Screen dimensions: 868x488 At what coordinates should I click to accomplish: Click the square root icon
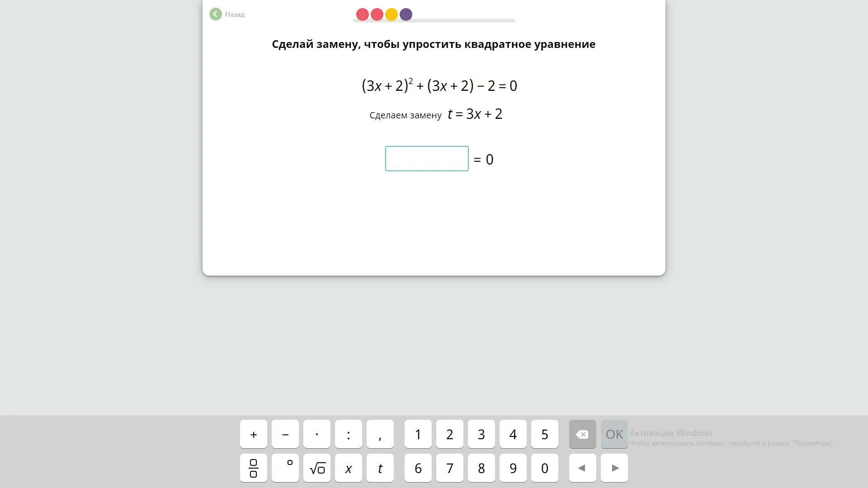[x=316, y=468]
